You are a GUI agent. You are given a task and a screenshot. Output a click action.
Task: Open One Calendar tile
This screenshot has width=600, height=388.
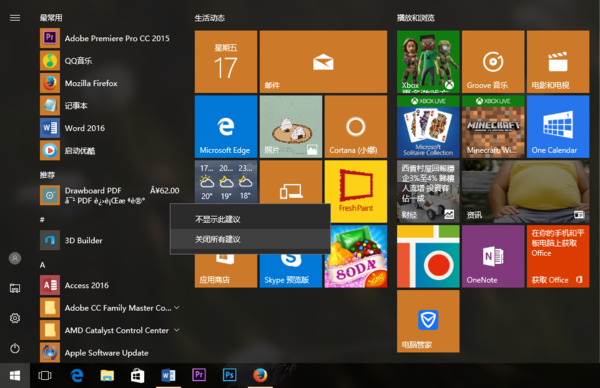click(x=558, y=127)
